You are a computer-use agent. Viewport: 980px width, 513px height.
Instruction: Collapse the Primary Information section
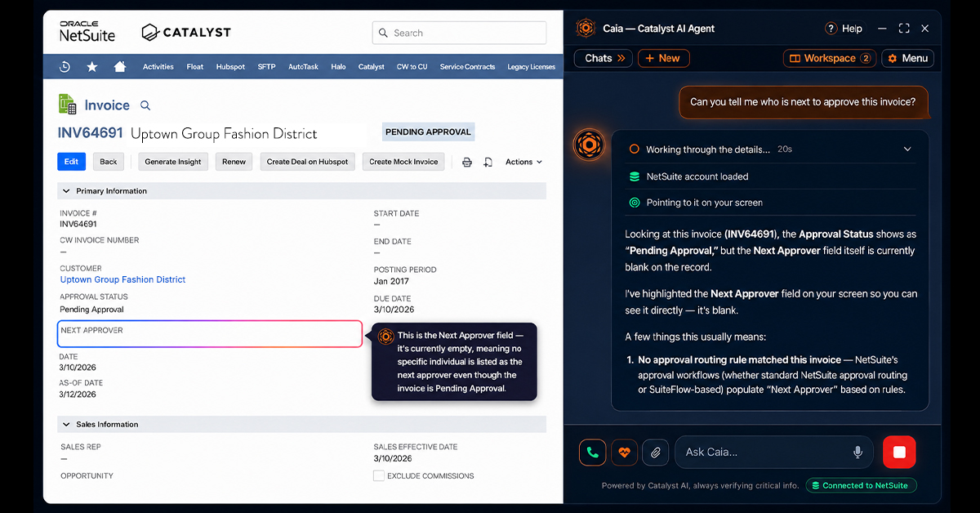click(x=66, y=191)
